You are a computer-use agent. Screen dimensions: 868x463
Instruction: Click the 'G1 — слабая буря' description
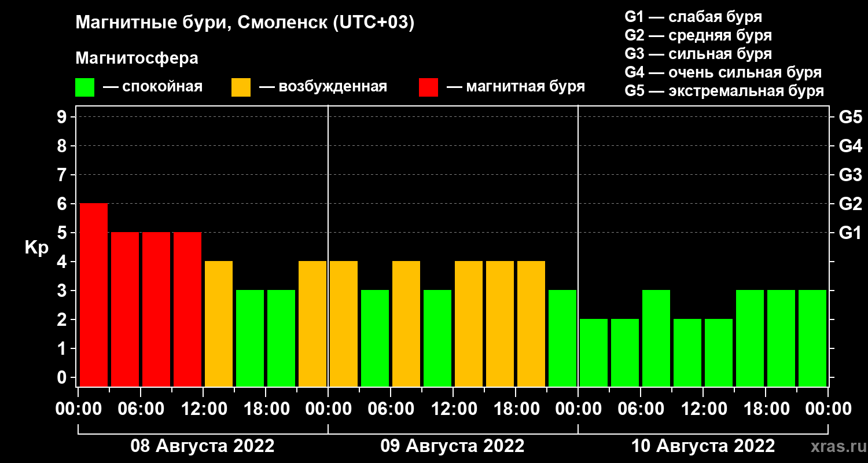[693, 17]
